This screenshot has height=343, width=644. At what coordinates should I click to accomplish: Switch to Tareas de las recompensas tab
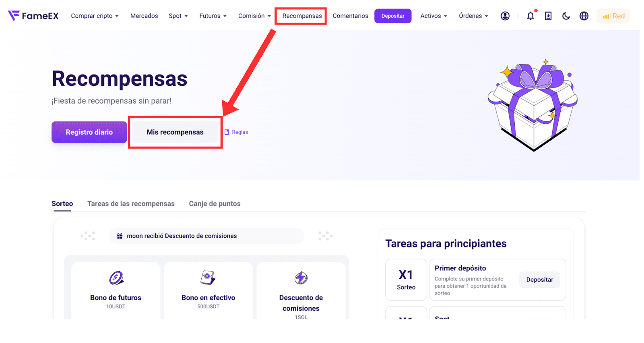tap(131, 204)
